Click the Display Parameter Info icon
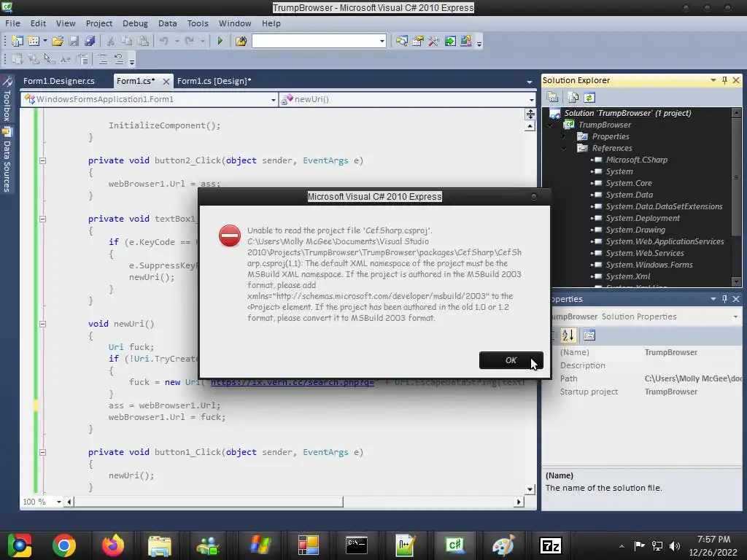The height and width of the screenshot is (560, 747). tap(34, 59)
